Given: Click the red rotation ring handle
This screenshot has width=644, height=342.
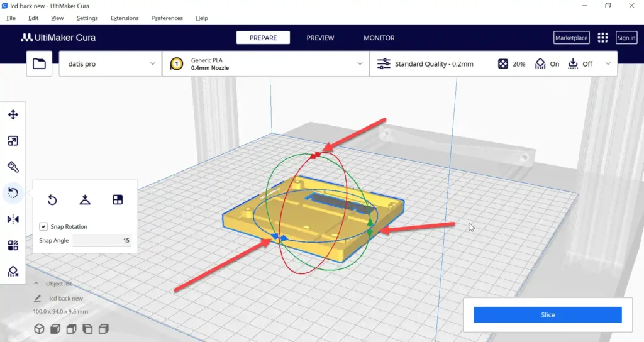Looking at the screenshot, I should (x=316, y=155).
